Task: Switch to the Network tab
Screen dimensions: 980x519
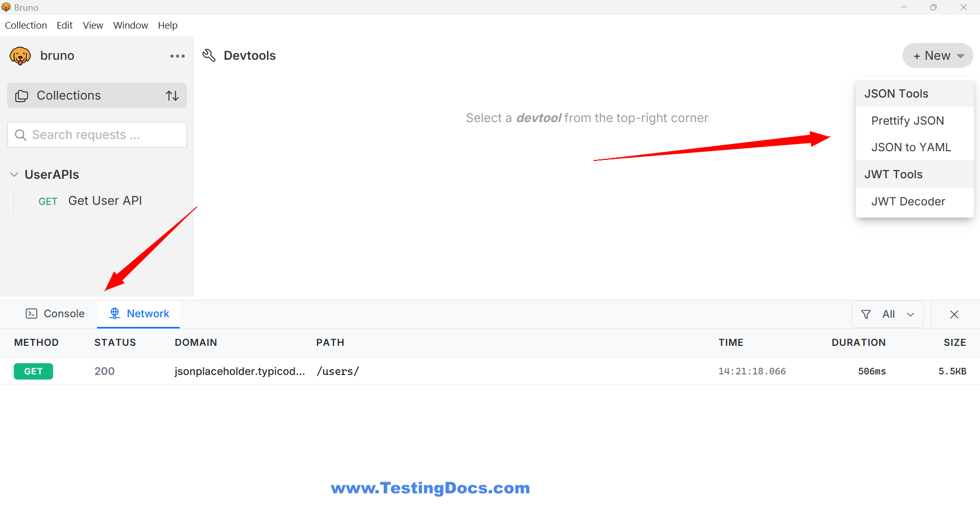Action: tap(138, 314)
